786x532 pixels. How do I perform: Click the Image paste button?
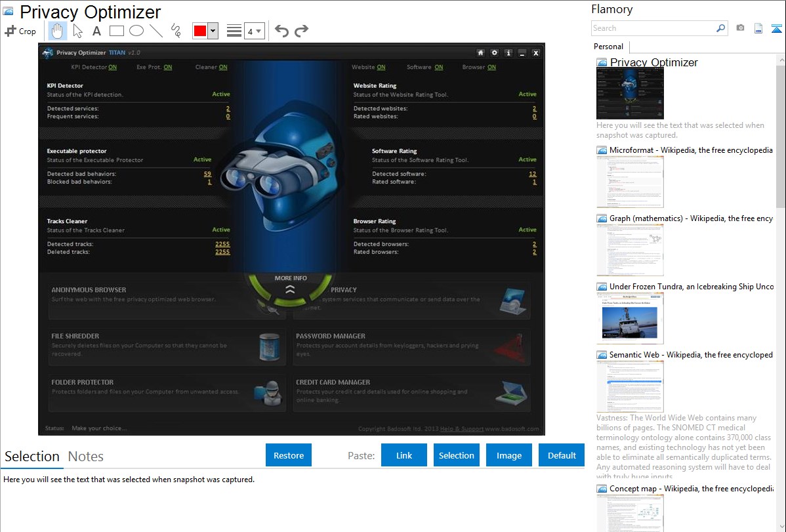point(508,455)
